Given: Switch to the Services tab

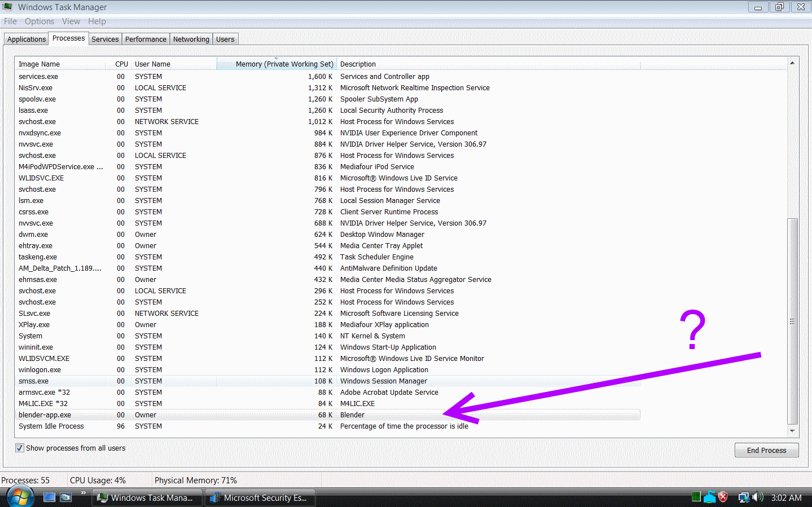Looking at the screenshot, I should 105,39.
